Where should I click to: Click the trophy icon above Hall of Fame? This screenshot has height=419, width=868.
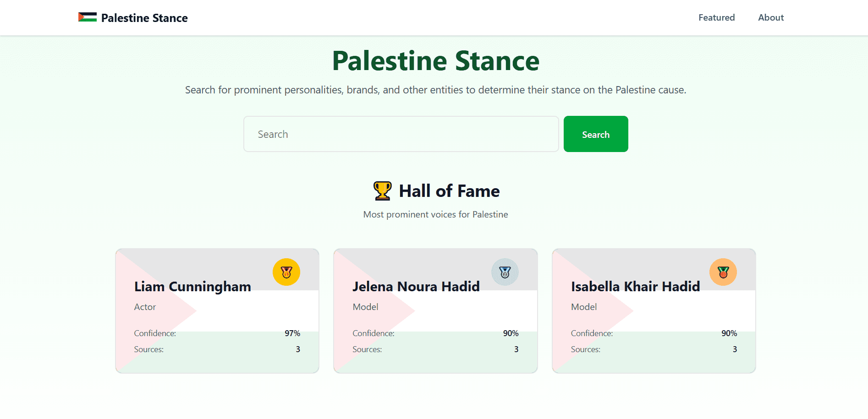click(382, 191)
